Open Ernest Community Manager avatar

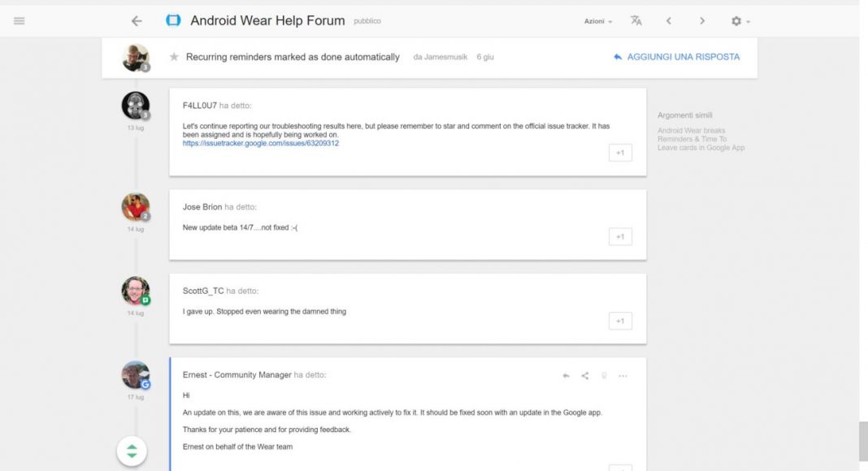[136, 375]
